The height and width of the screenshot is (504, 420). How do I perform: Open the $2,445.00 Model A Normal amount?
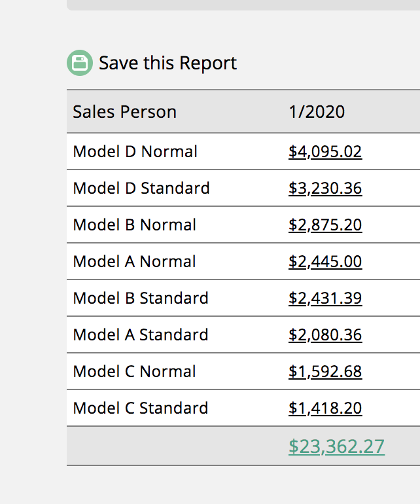pos(324,262)
